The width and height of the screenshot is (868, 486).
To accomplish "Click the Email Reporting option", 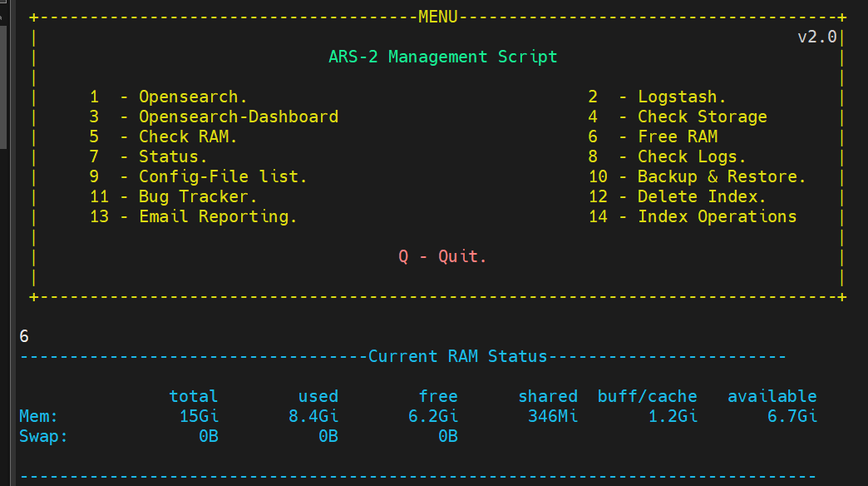I will point(218,216).
